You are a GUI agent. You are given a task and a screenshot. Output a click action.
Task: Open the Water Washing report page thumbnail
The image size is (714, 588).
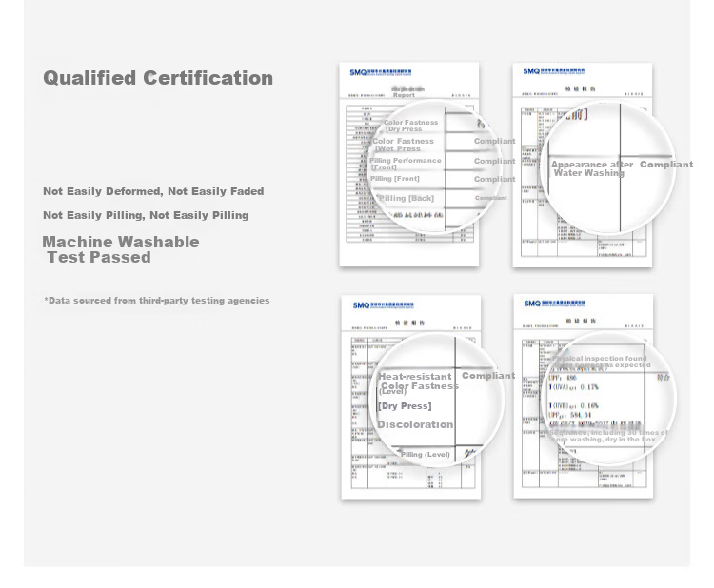(x=583, y=166)
